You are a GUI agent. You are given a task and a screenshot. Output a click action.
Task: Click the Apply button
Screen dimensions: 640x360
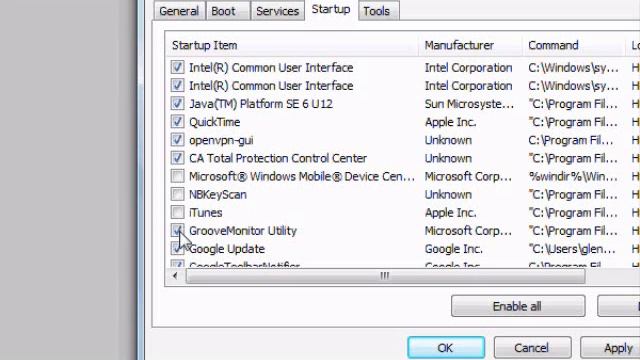(x=610, y=348)
